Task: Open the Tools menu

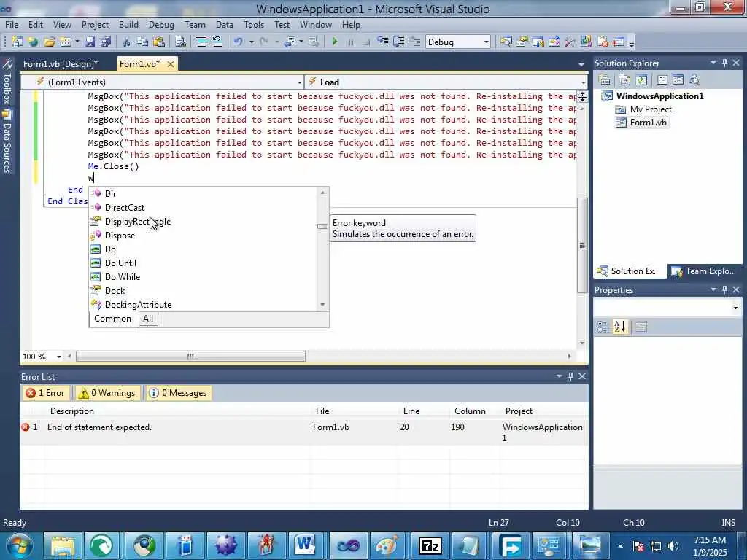Action: [253, 25]
